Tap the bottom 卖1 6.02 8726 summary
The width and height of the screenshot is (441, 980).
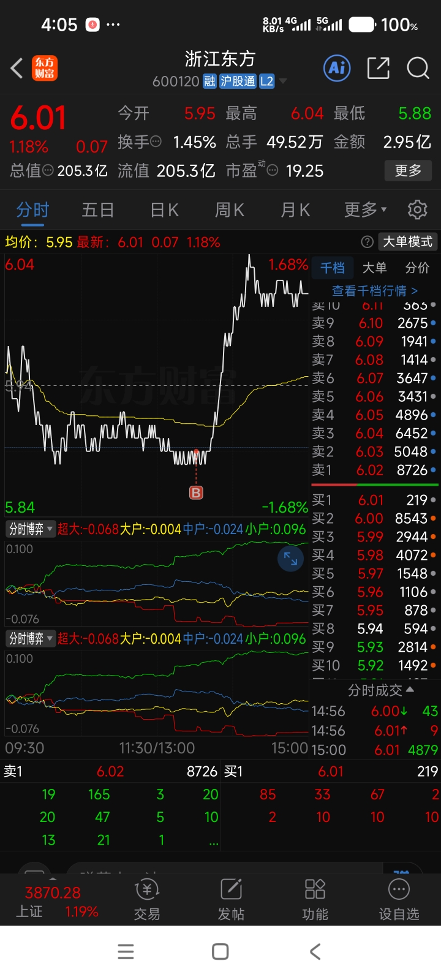110,771
